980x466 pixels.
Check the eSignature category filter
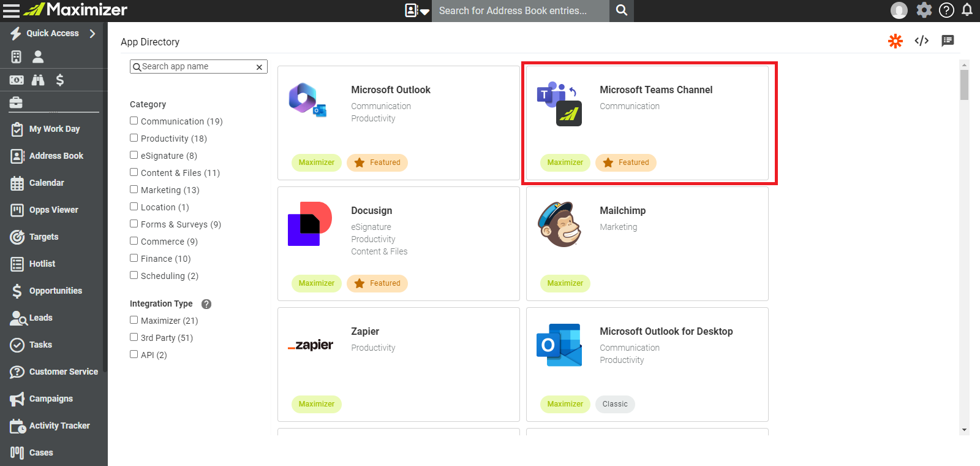[134, 155]
